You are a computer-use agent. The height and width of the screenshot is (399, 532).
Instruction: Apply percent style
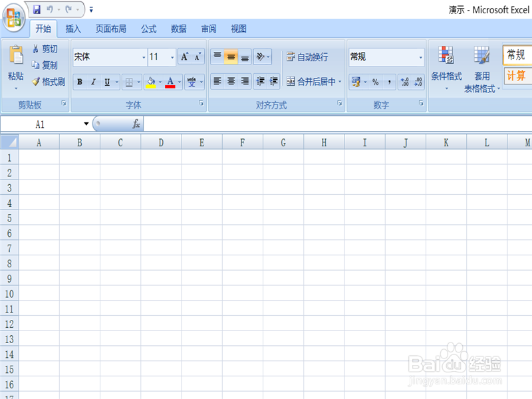tap(375, 82)
